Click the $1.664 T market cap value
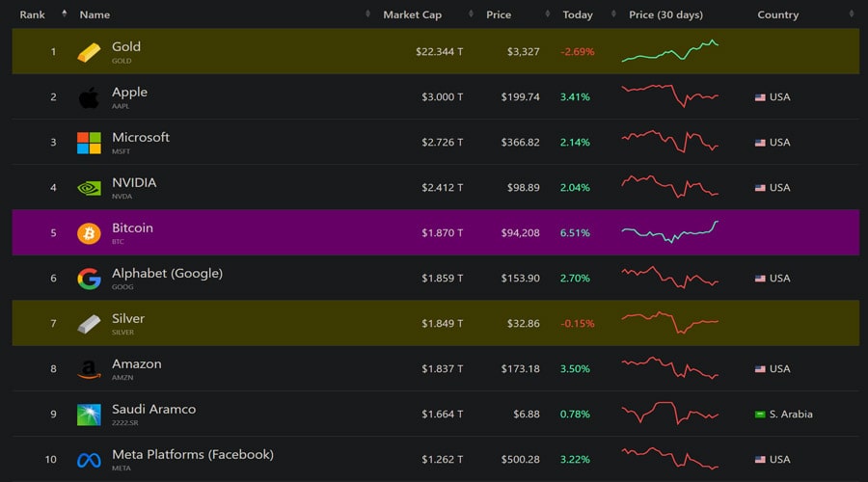Image resolution: width=868 pixels, height=482 pixels. (x=443, y=415)
